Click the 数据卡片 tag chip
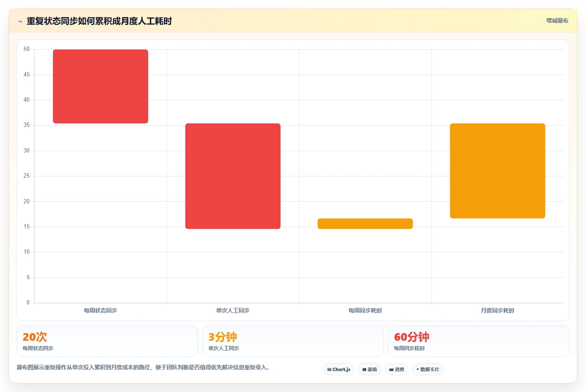This screenshot has height=392, width=586. [427, 369]
